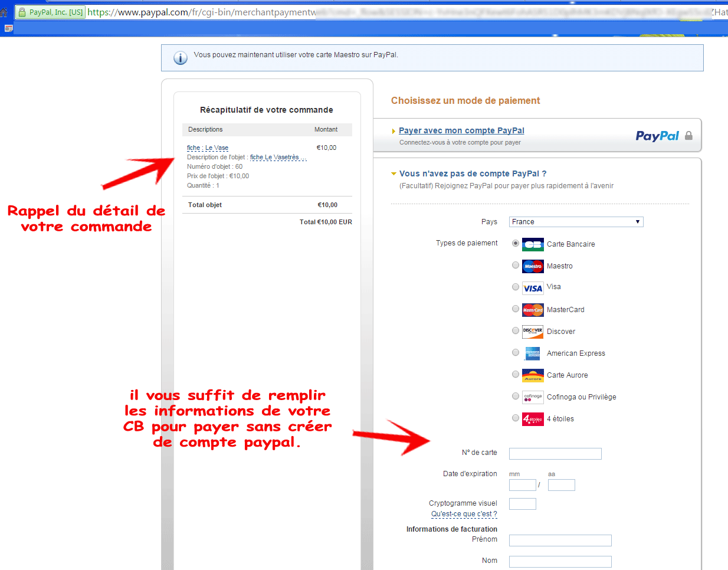This screenshot has height=570, width=728.
Task: Click the Prénom input field
Action: 560,540
